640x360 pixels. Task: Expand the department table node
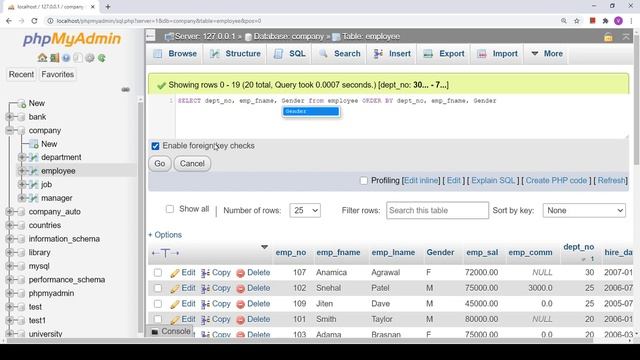tap(22, 157)
